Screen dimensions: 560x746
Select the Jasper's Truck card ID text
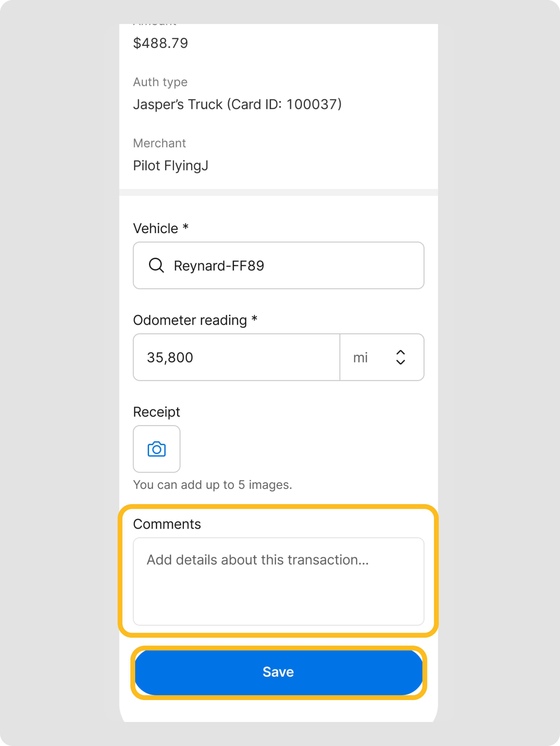tap(237, 105)
